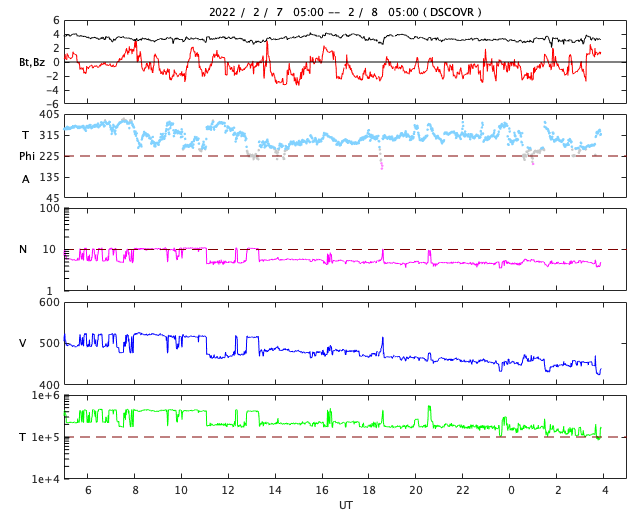Select Bt,Bz y-axis value '−2'
Viewport: 640px width, 512px height.
coord(53,76)
